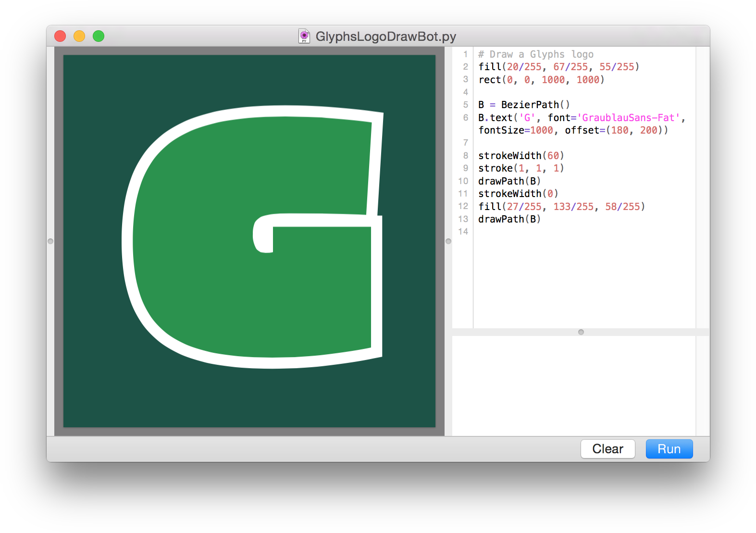Click the GlyphsLogoDrawBot.py window title
Screen dimensions: 756x533
pyautogui.click(x=385, y=37)
